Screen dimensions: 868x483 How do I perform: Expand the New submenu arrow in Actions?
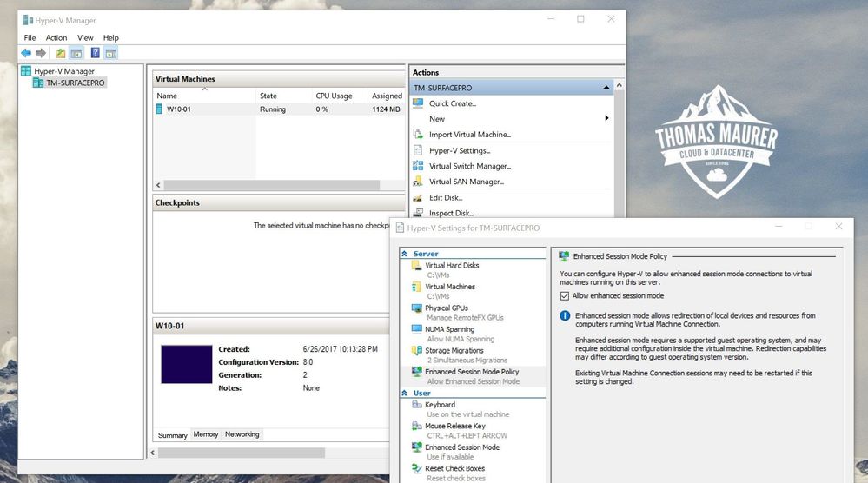pyautogui.click(x=606, y=118)
